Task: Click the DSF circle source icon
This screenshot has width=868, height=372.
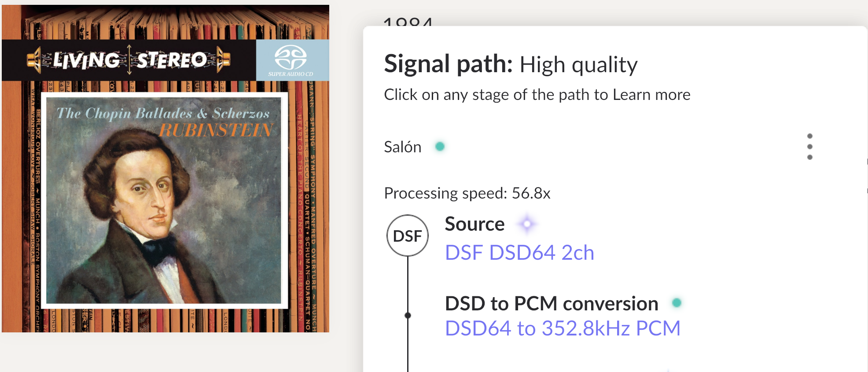Action: point(408,236)
